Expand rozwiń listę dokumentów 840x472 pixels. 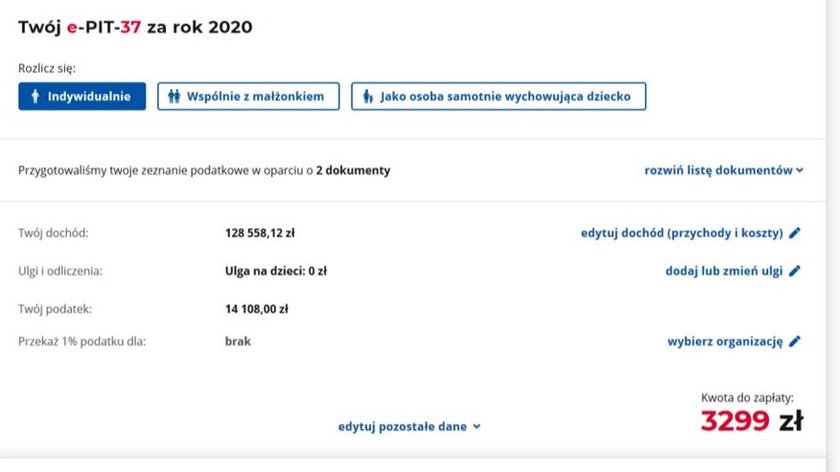(718, 170)
